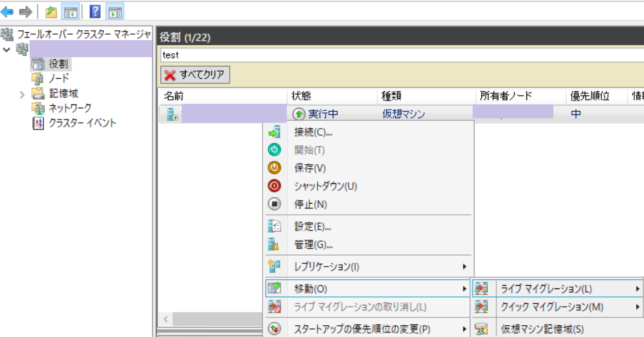This screenshot has width=644, height=337.
Task: Click the move icon beside 移動
Action: click(274, 288)
